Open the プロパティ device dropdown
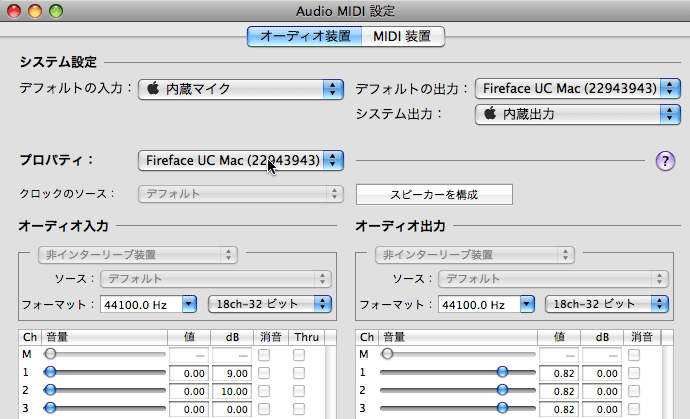The height and width of the screenshot is (419, 690). pos(240,160)
